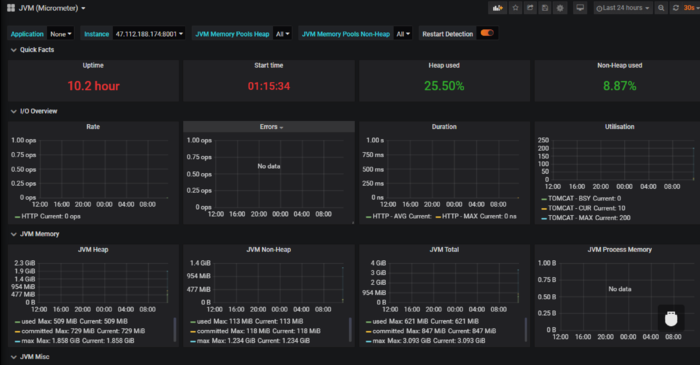
Task: Click color line beside JVM Heap used legend
Action: (17, 322)
